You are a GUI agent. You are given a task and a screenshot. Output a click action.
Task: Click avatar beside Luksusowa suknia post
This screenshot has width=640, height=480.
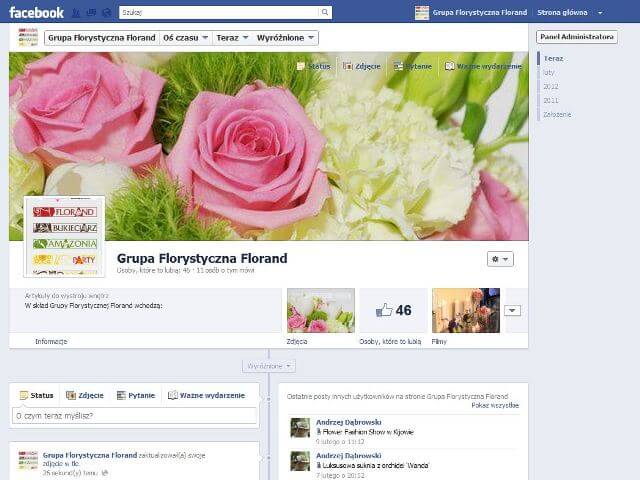tap(300, 461)
